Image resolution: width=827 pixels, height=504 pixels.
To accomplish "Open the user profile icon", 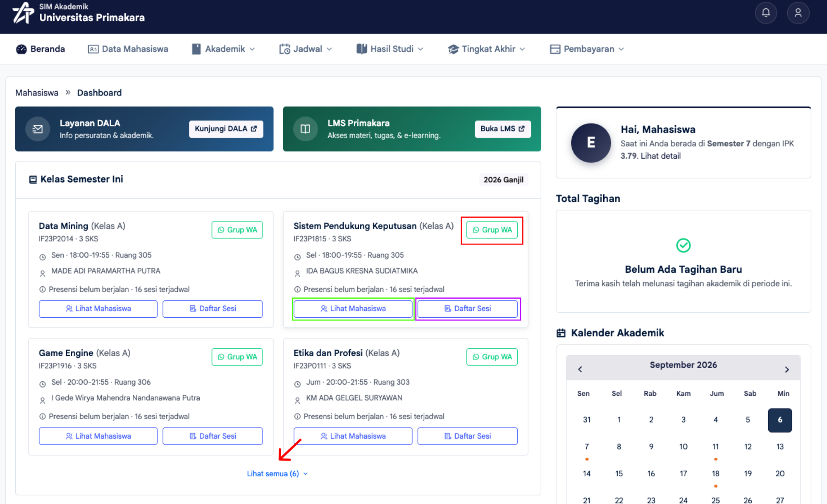I will (x=798, y=13).
